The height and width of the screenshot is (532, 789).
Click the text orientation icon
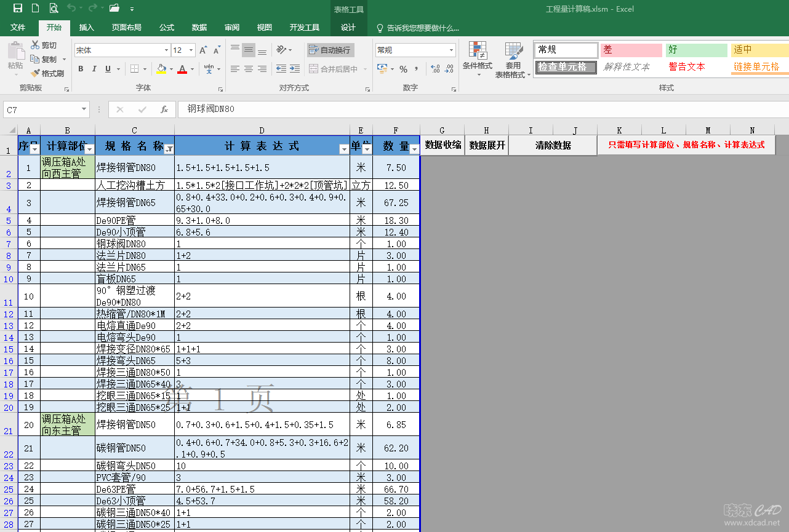pos(281,50)
